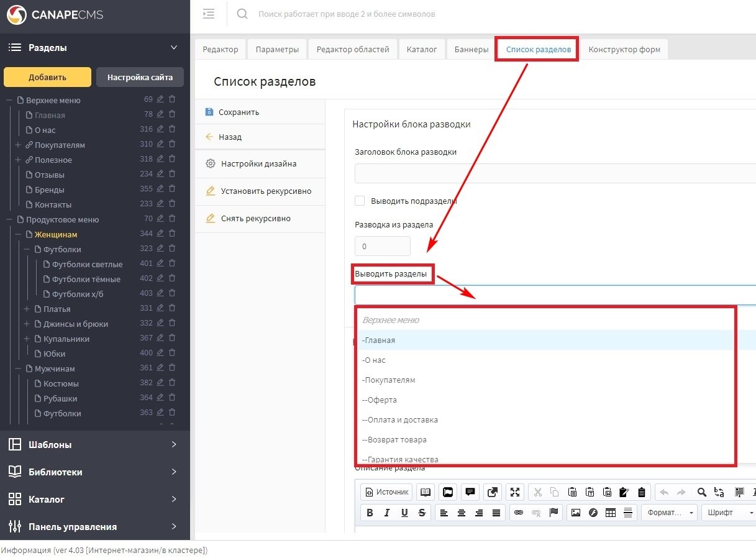The height and width of the screenshot is (558, 756).
Task: Click the trash icon for Отзывы section
Action: 172,174
